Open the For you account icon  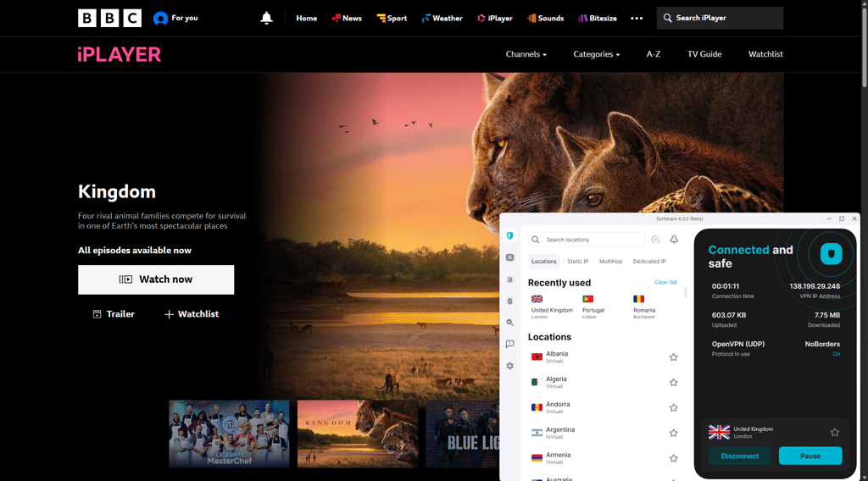(x=160, y=19)
